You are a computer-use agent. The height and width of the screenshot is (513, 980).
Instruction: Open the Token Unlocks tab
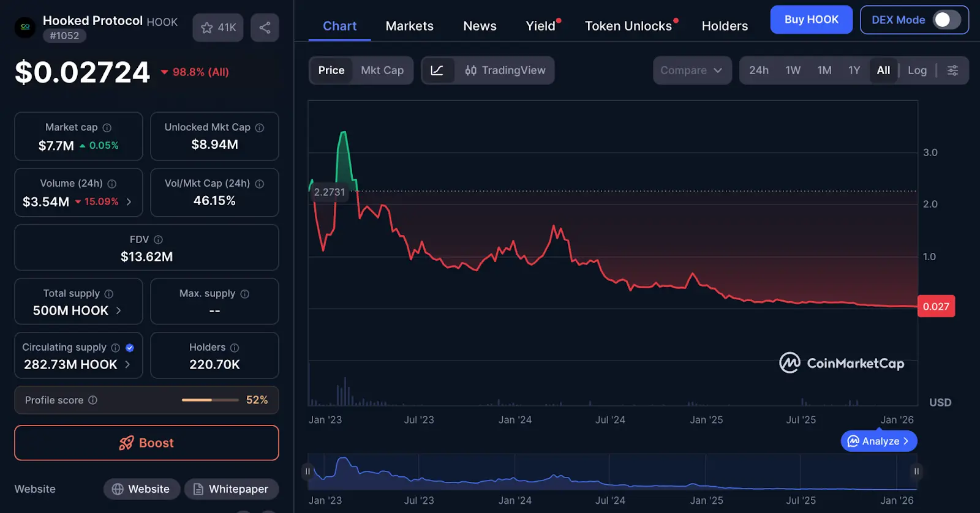click(628, 26)
